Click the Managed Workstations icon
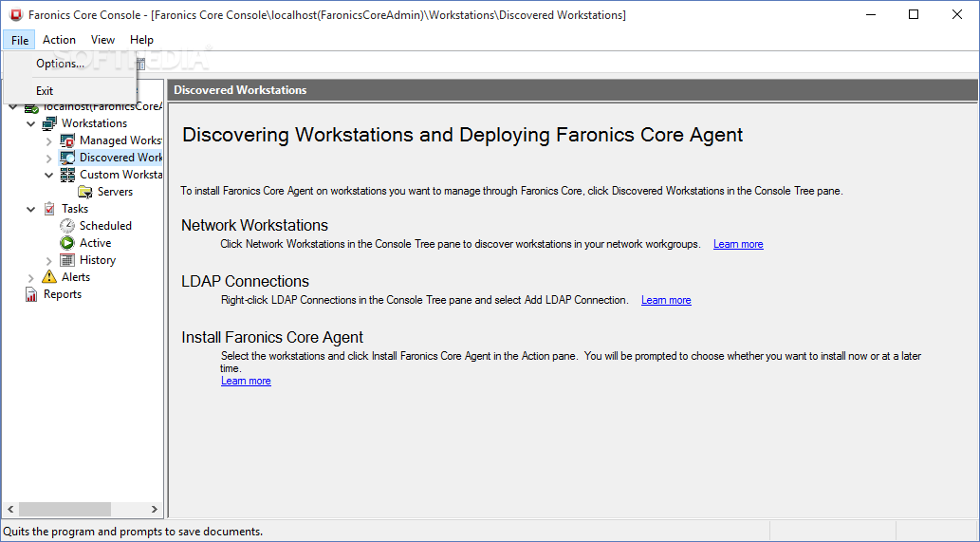The image size is (980, 542). click(x=67, y=140)
